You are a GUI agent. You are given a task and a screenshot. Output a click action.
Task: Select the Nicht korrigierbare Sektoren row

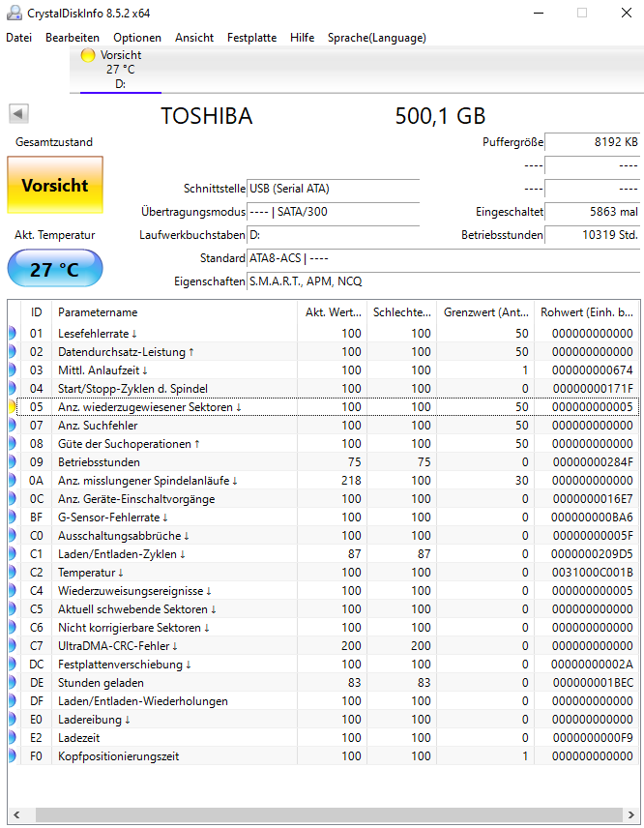(x=324, y=628)
